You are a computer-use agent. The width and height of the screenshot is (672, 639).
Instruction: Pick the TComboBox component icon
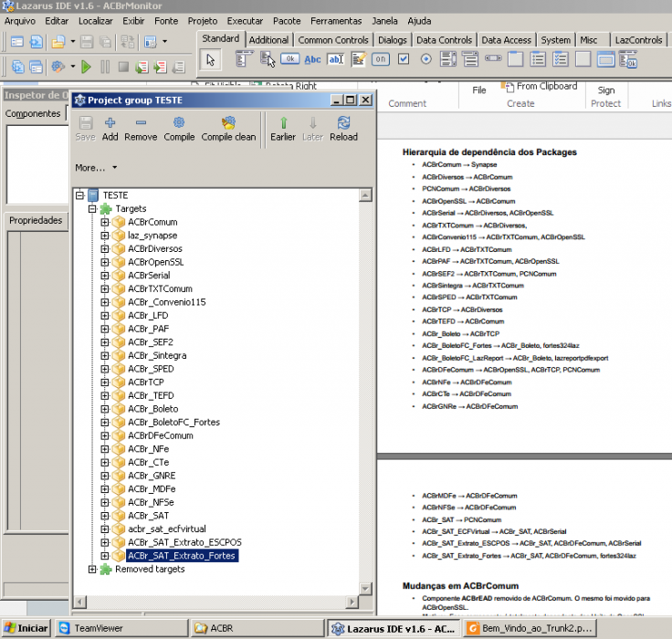click(x=470, y=59)
